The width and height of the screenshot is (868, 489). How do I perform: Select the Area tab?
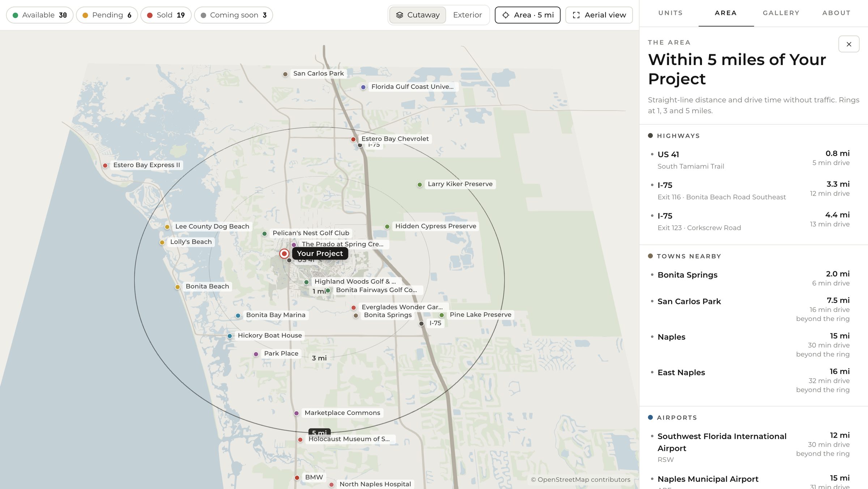[x=726, y=13]
